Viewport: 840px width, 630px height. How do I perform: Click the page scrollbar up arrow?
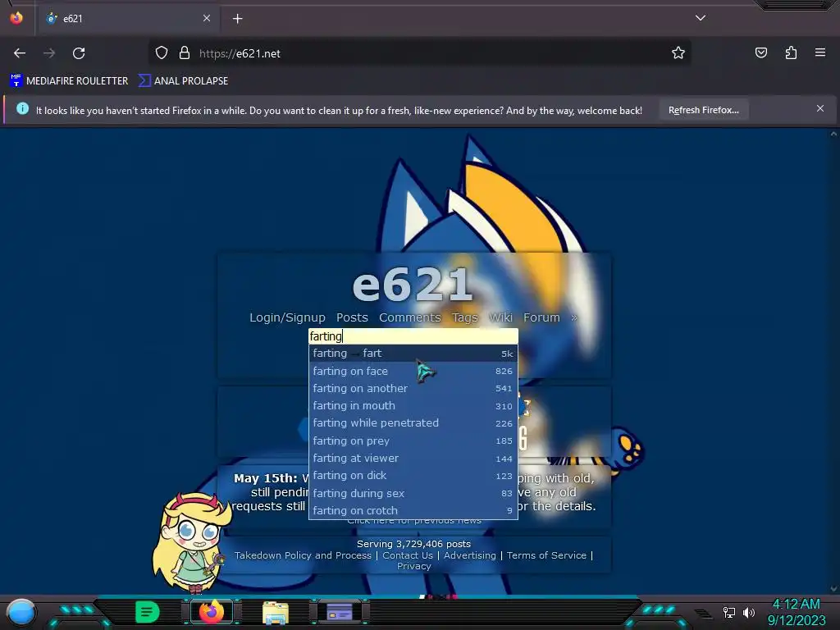click(x=833, y=134)
